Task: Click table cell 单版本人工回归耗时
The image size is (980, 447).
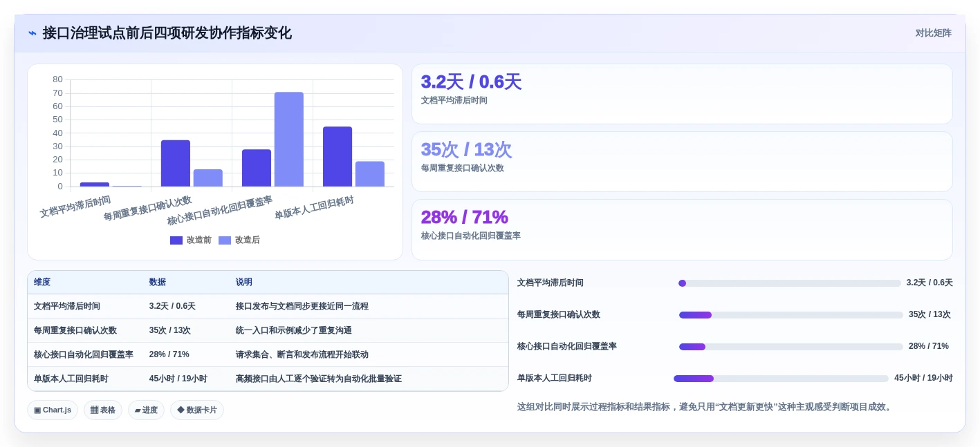Action: [71, 379]
